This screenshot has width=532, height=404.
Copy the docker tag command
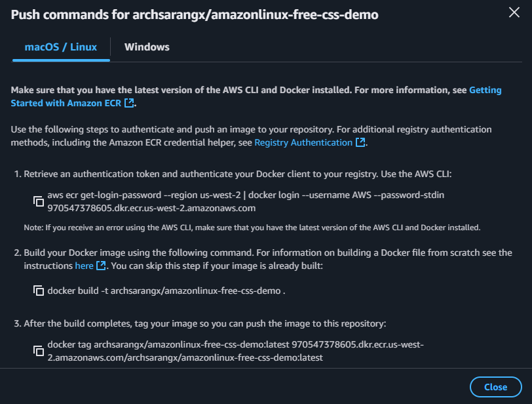tap(39, 352)
